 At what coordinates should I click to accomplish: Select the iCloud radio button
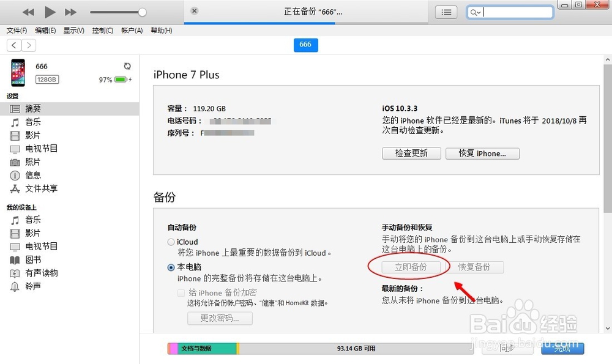(x=171, y=242)
